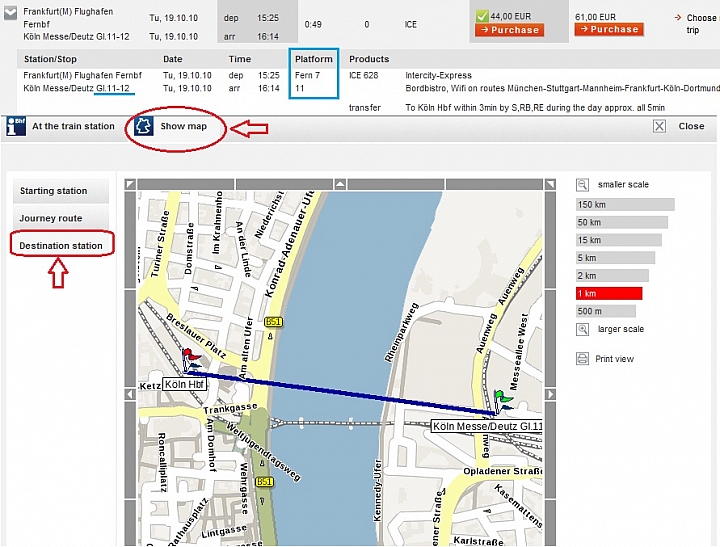This screenshot has height=547, width=720.
Task: Purchase the 61,00 EUR fare
Action: pyautogui.click(x=609, y=29)
